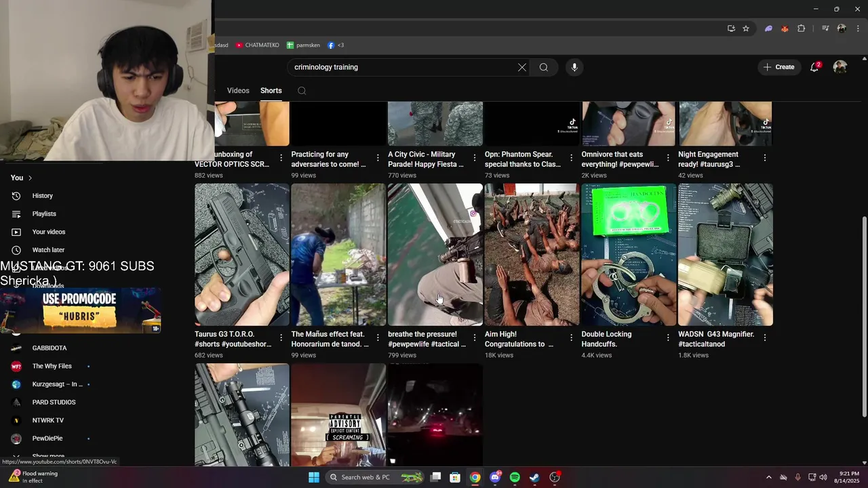
Task: Open options for Aim High Congratulations short
Action: pyautogui.click(x=571, y=338)
